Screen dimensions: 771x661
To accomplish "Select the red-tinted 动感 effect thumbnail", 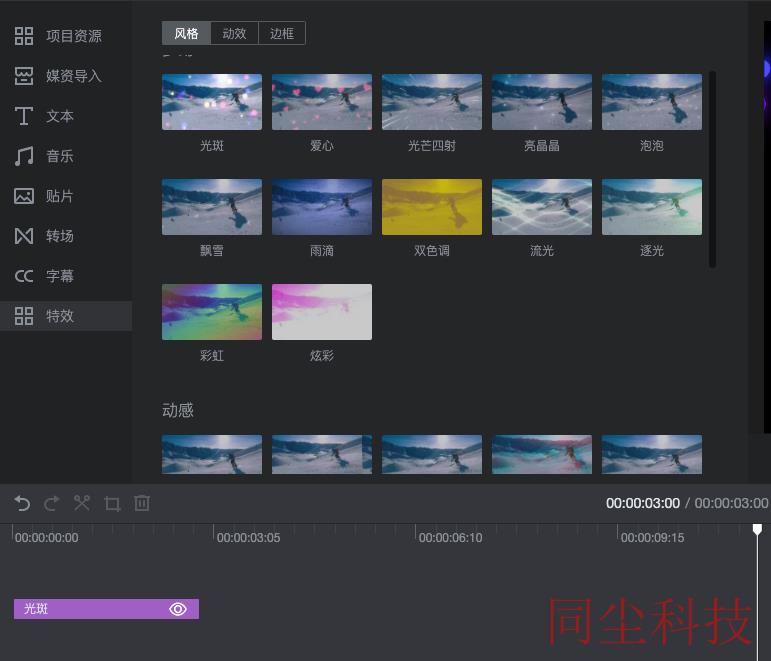I will 542,454.
